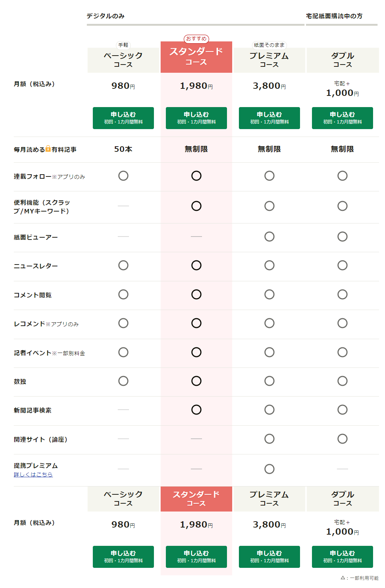Click the 紙面そのまま badge above プレミアム
The image size is (385, 588).
(x=269, y=45)
